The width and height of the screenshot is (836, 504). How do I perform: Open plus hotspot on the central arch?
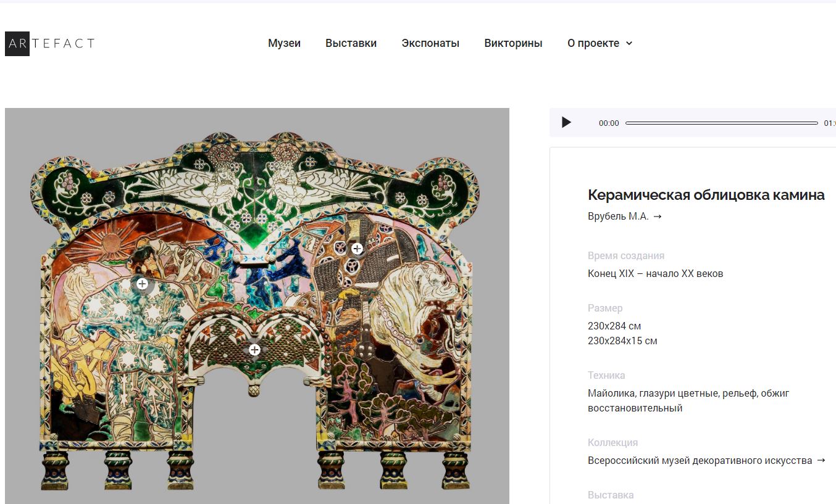point(254,350)
